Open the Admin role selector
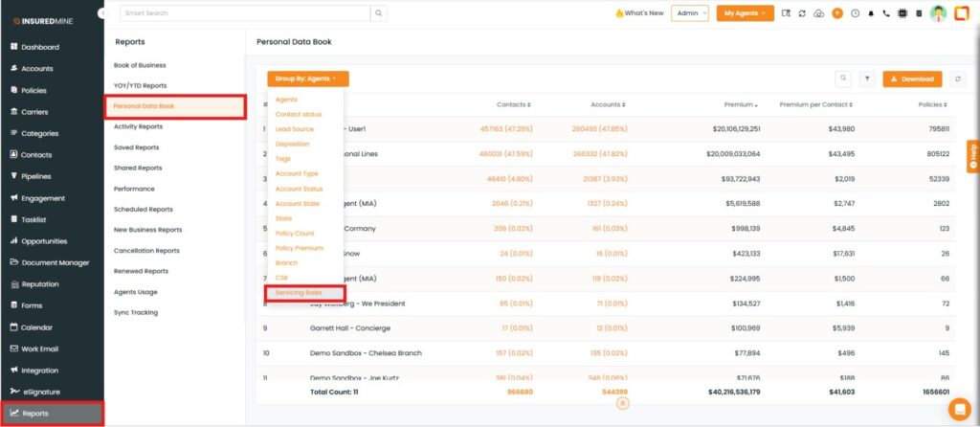 pyautogui.click(x=690, y=13)
